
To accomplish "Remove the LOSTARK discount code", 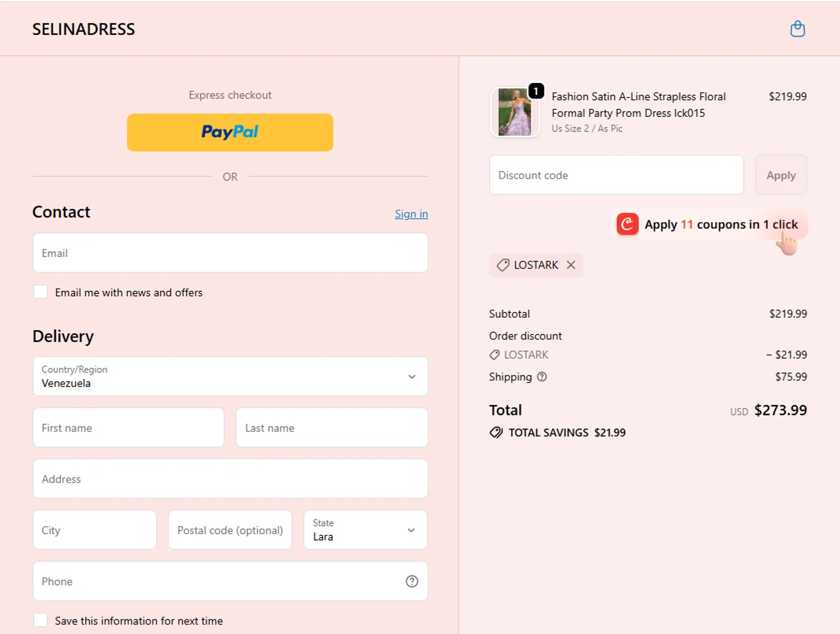I will click(x=571, y=265).
